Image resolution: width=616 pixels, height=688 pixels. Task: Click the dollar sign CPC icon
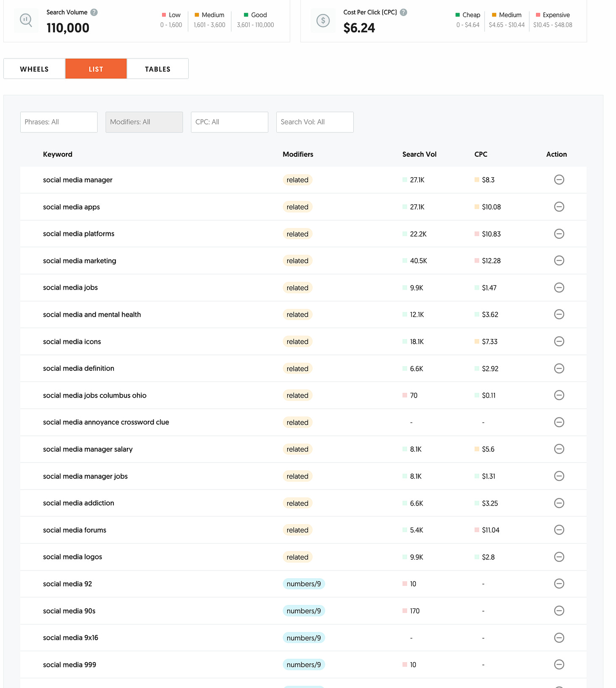point(323,20)
